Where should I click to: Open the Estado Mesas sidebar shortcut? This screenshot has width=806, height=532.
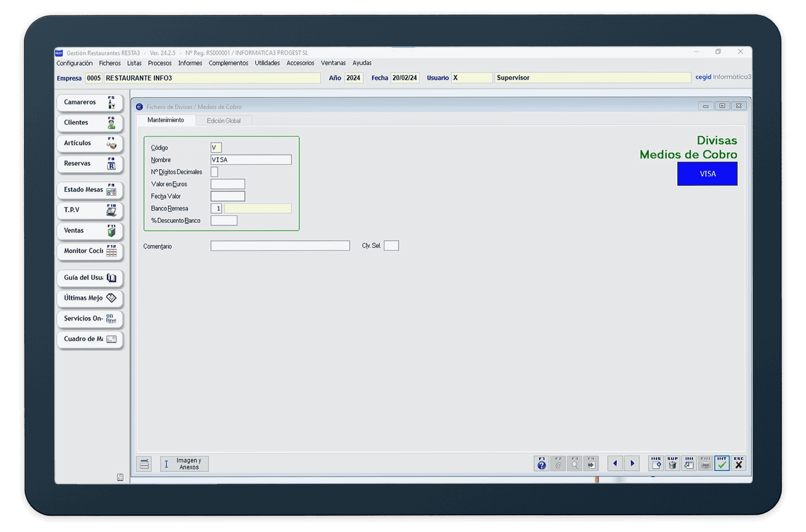(x=90, y=190)
